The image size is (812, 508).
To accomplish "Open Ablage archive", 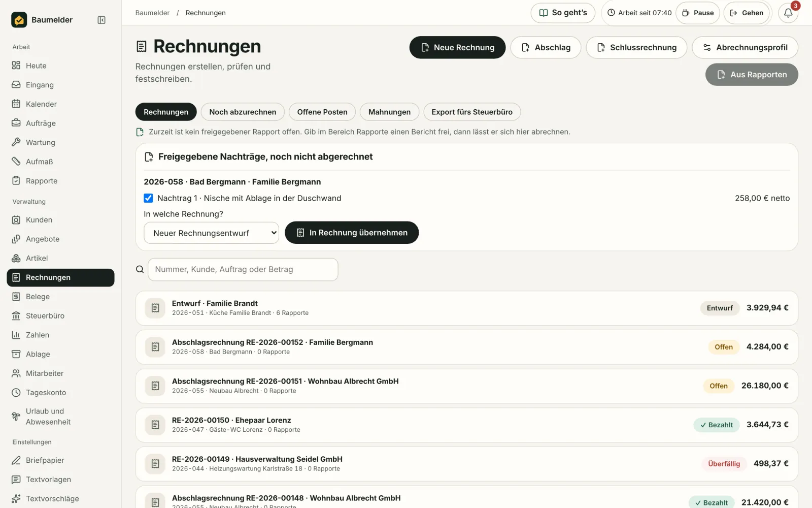I will [x=60, y=354].
